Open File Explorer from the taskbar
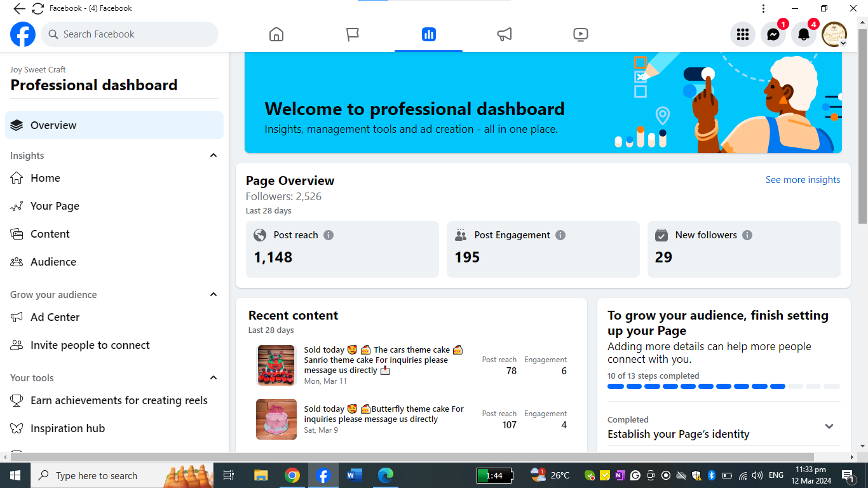868x488 pixels. pyautogui.click(x=261, y=475)
